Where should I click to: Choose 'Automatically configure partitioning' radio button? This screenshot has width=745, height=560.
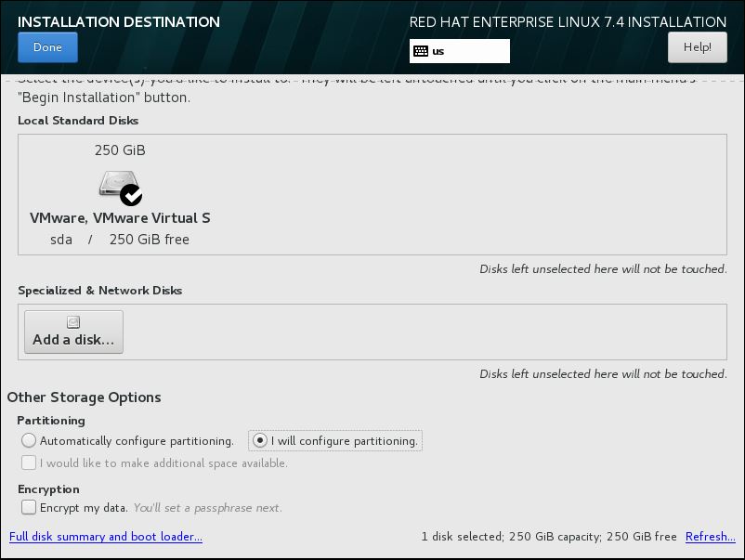click(30, 441)
